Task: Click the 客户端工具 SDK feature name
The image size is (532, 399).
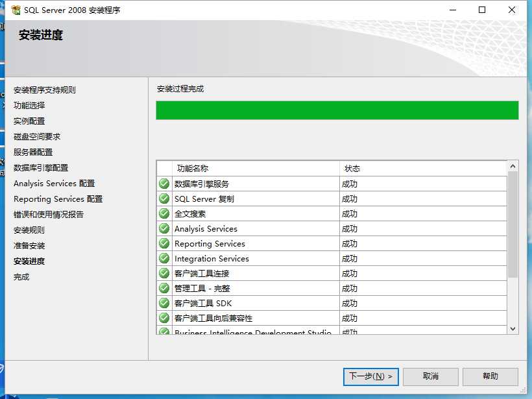Action: [x=203, y=304]
